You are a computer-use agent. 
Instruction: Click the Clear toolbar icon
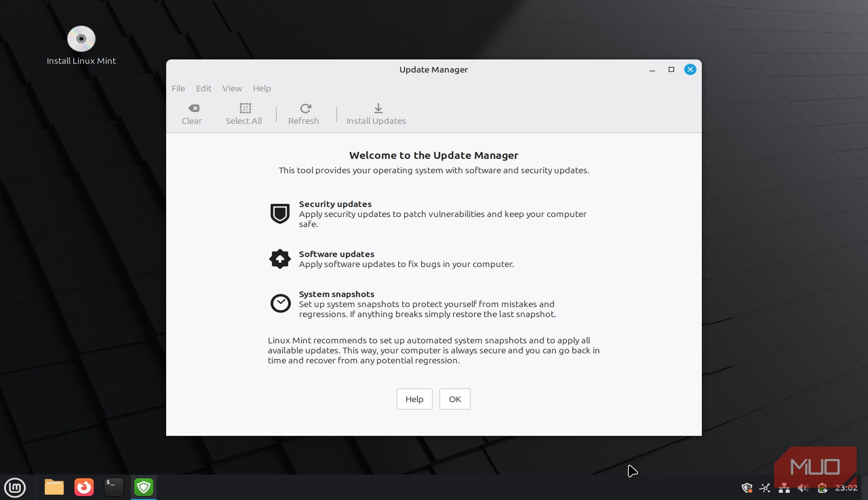(192, 114)
